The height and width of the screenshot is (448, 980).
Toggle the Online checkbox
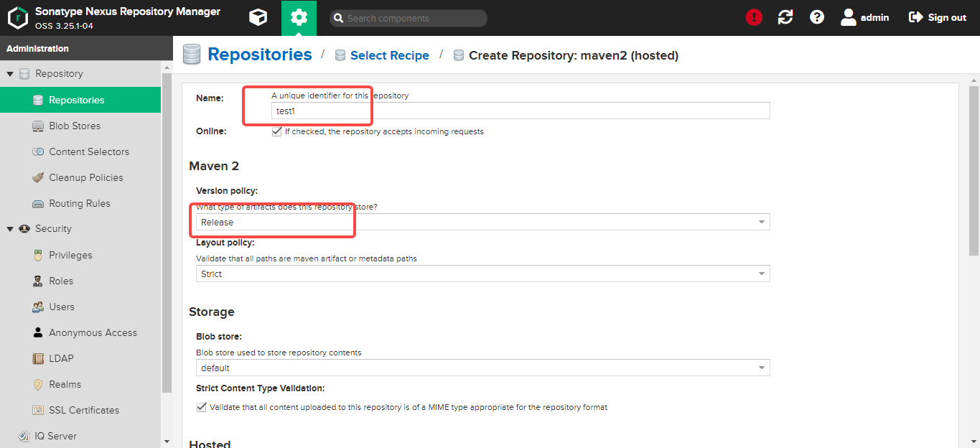click(276, 131)
